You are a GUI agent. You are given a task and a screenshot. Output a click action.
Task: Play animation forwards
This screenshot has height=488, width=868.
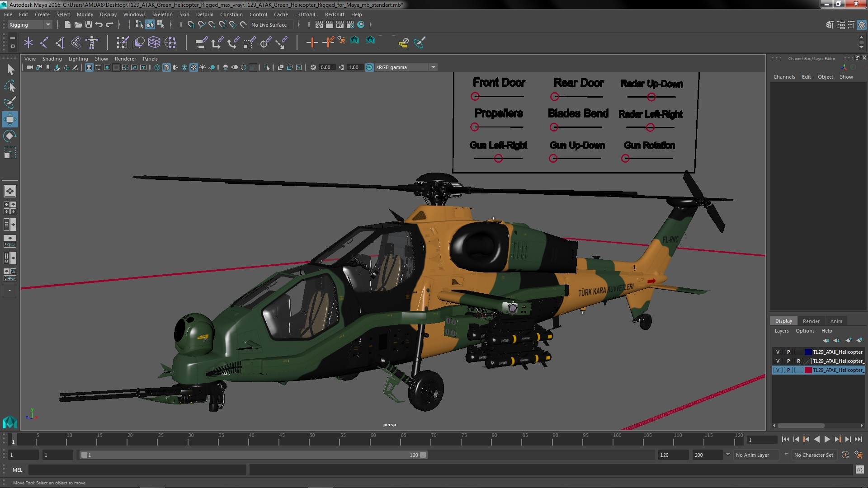point(827,439)
